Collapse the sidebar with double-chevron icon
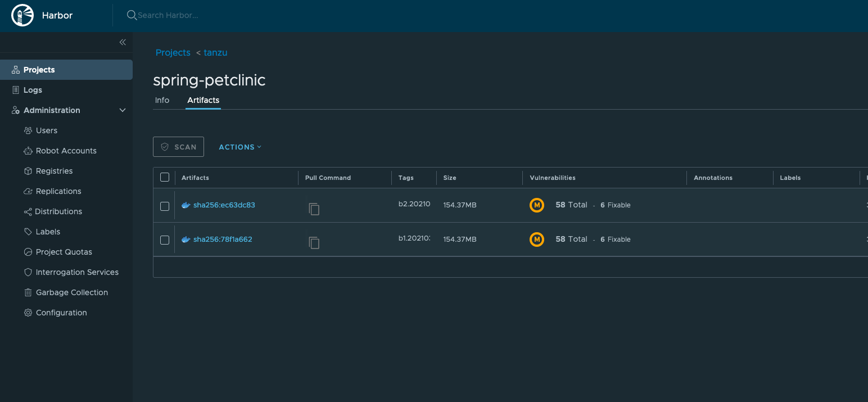 [x=123, y=42]
